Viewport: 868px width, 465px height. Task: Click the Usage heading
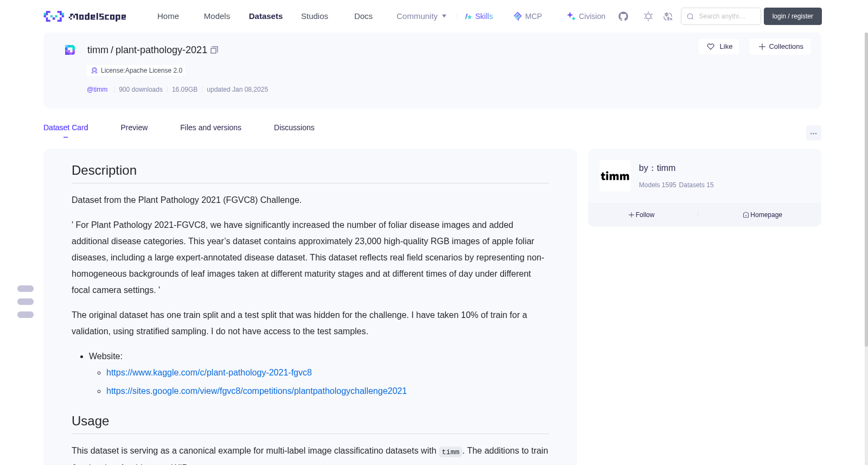90,421
